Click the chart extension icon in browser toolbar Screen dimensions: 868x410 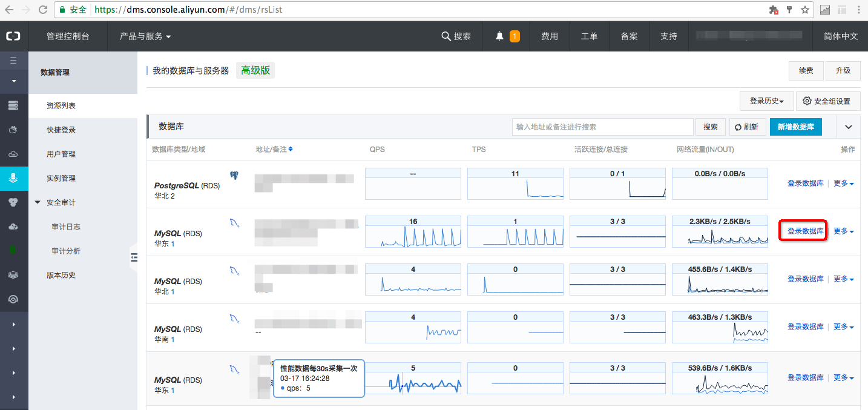click(x=825, y=10)
